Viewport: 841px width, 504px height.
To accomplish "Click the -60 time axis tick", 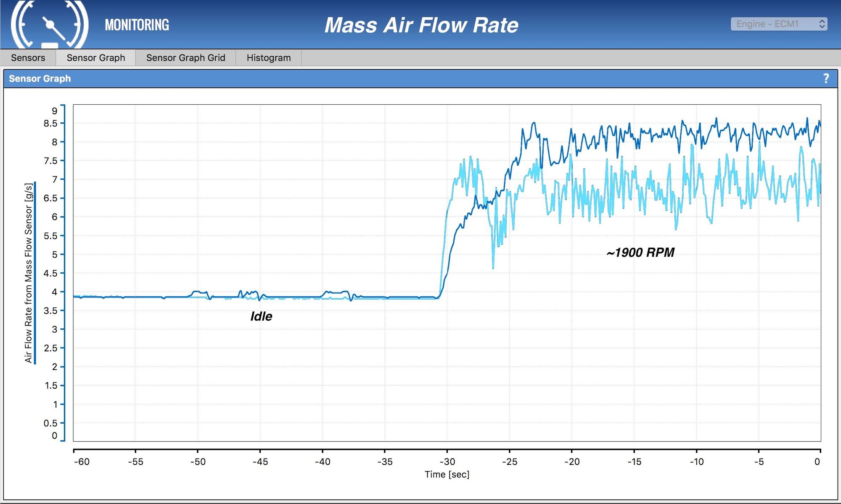I will [x=82, y=462].
